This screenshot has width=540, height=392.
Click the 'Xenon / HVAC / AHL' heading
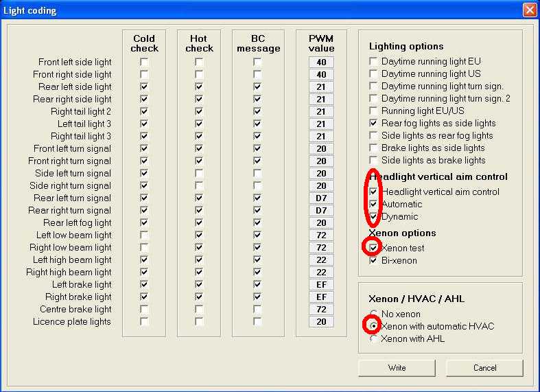coord(416,299)
